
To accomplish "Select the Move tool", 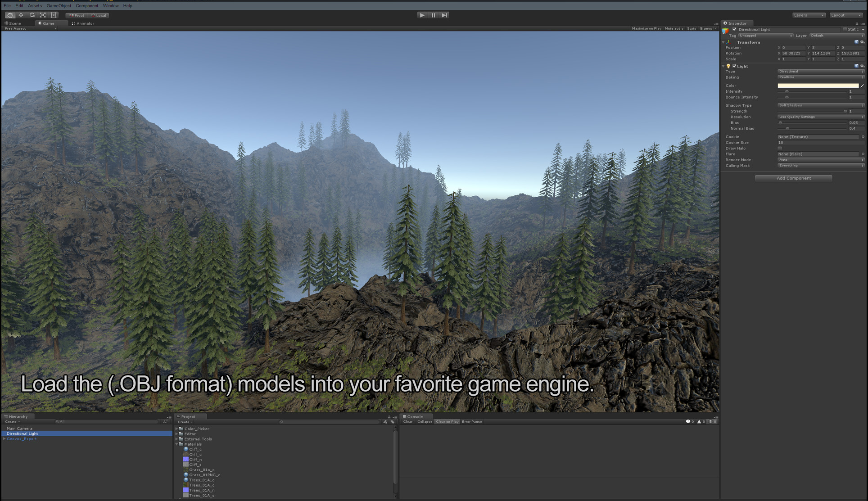I will coord(21,15).
